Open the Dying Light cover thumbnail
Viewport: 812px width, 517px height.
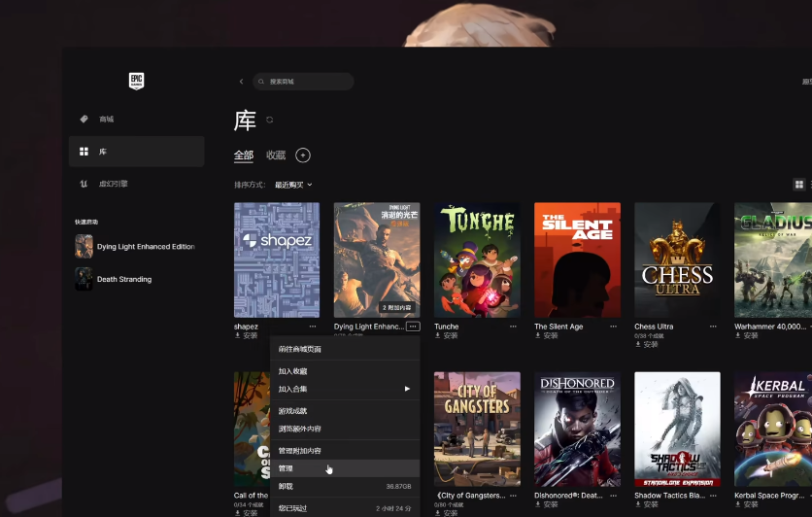[x=377, y=260]
